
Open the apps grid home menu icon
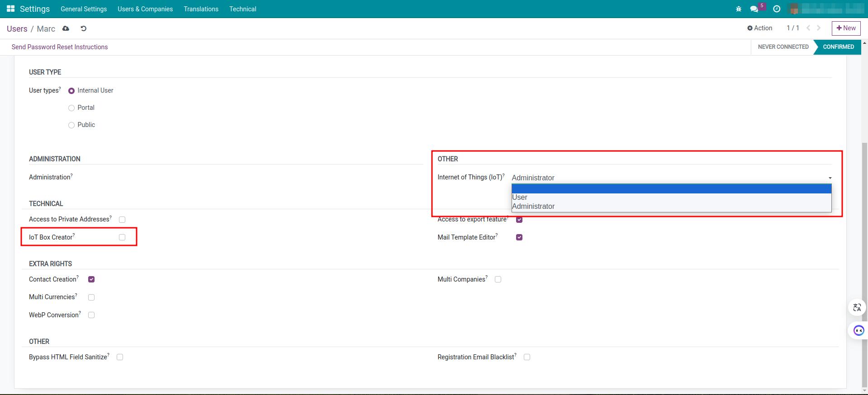[x=10, y=9]
